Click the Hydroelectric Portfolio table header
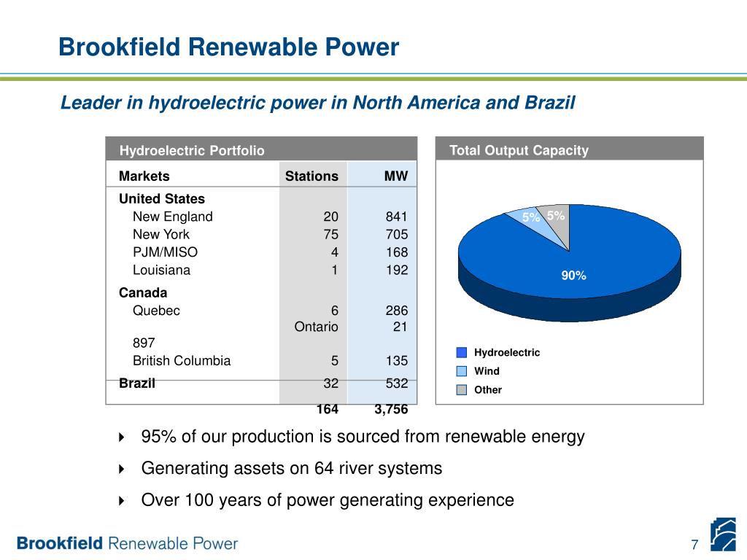The height and width of the screenshot is (560, 747). click(261, 149)
